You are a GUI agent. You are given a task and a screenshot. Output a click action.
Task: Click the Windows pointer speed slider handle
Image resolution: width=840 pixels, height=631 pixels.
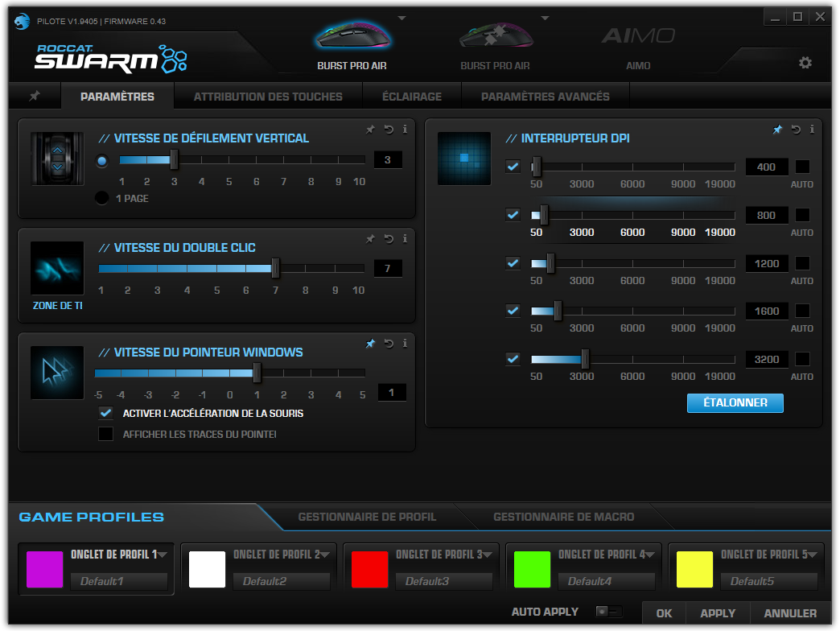257,373
